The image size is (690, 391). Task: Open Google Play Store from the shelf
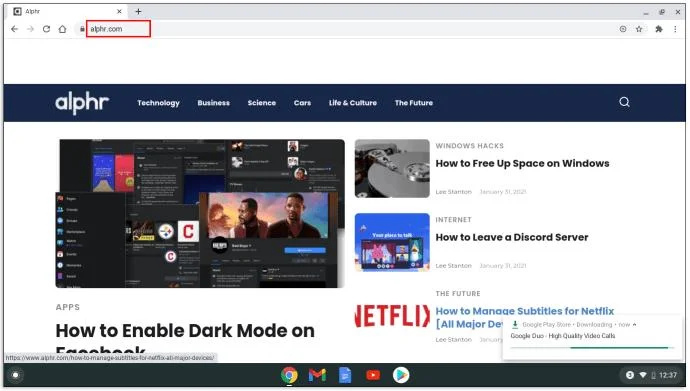coord(401,375)
